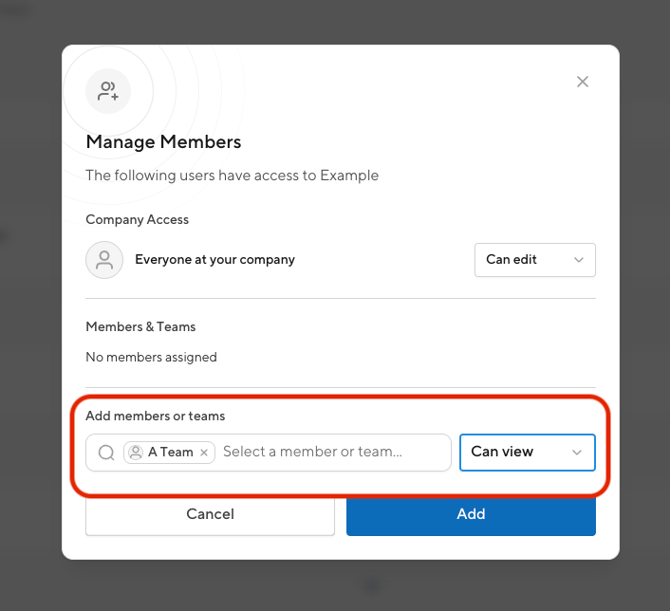This screenshot has width=670, height=611.
Task: Click the chevron on Can edit
Action: click(x=579, y=260)
